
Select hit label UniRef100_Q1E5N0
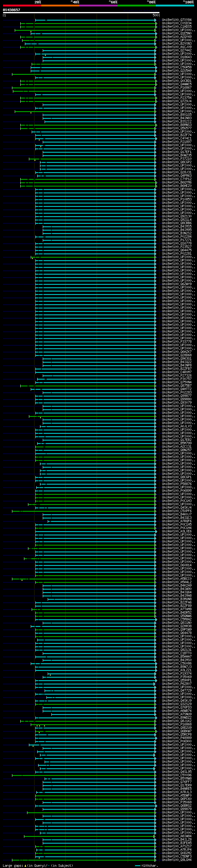point(177,33)
